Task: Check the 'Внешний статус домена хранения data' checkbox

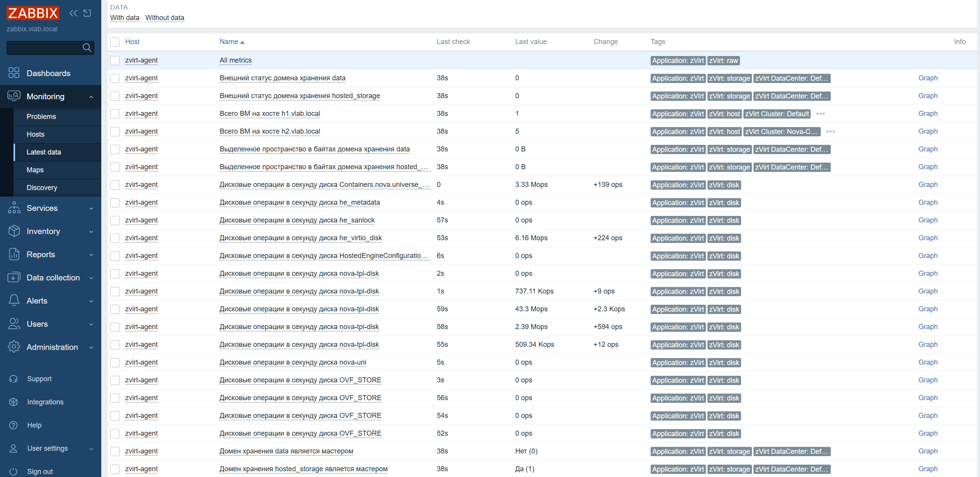Action: coord(115,78)
